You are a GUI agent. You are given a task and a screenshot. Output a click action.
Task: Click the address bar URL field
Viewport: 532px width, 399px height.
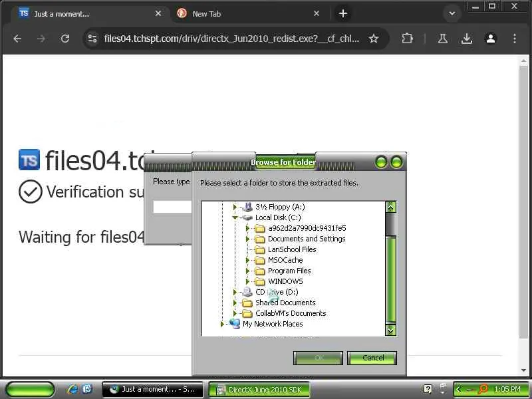tap(231, 39)
